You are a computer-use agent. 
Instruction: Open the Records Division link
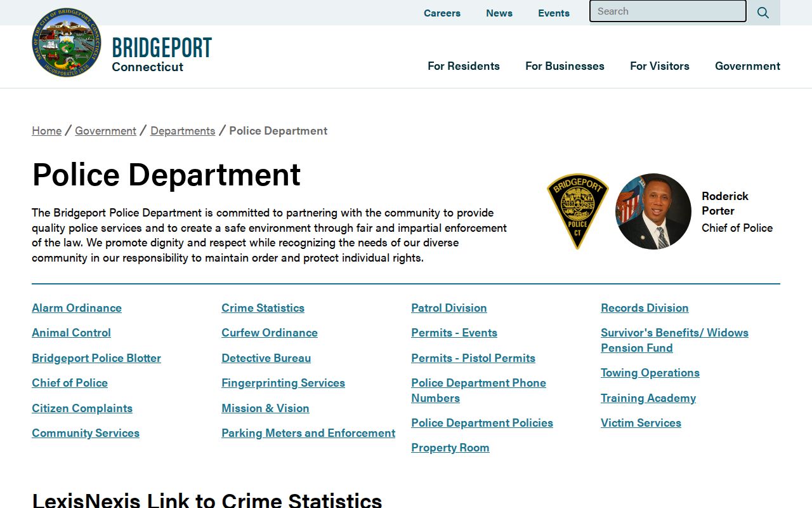point(645,308)
